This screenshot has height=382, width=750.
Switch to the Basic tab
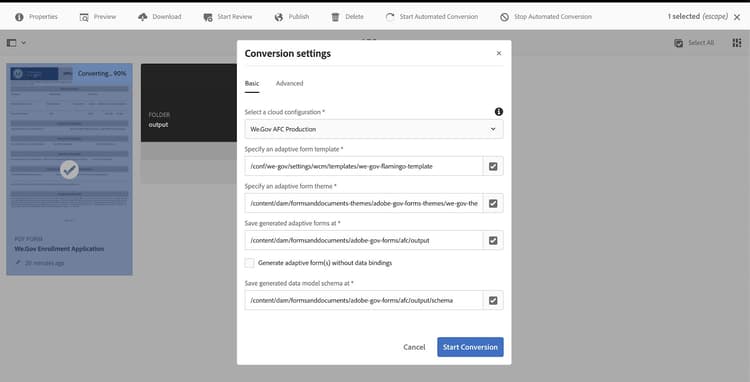[252, 83]
